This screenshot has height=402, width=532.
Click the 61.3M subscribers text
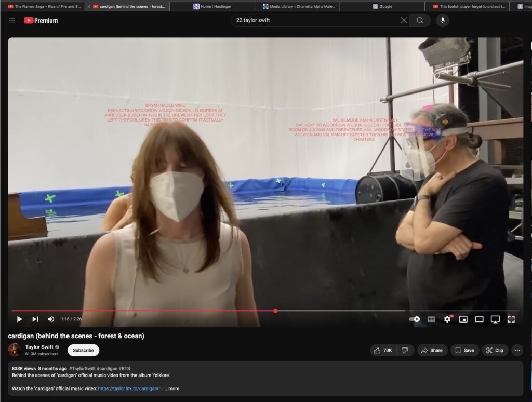(x=42, y=354)
